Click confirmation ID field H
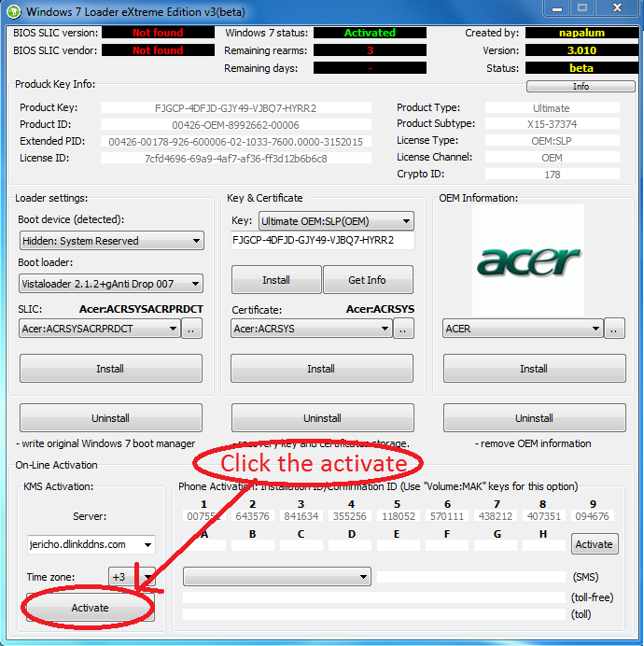The image size is (644, 646). coord(543,545)
